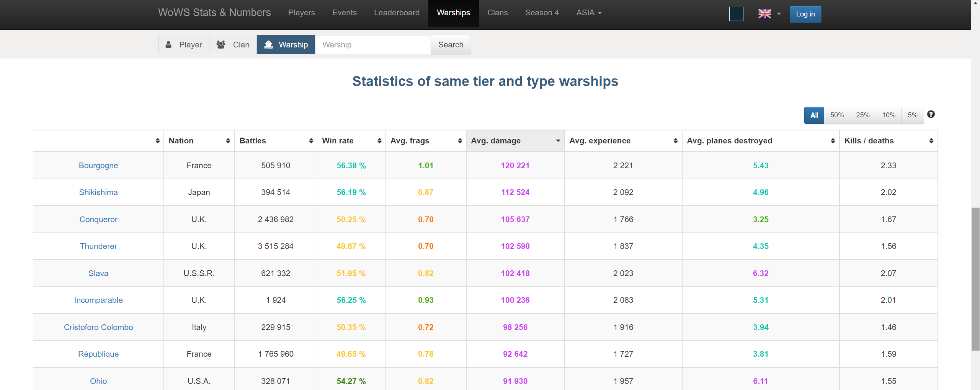980x390 pixels.
Task: Switch filter to top 50% players
Action: click(x=837, y=115)
